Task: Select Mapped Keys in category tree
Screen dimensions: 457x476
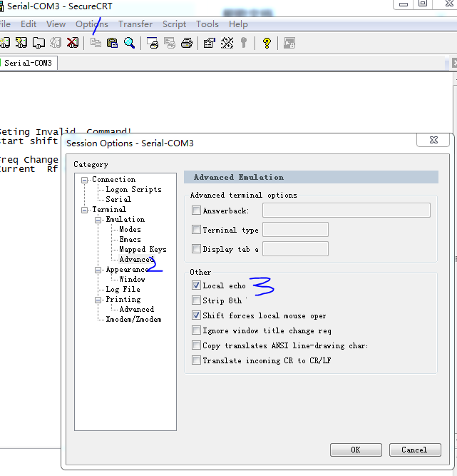Action: tap(143, 250)
